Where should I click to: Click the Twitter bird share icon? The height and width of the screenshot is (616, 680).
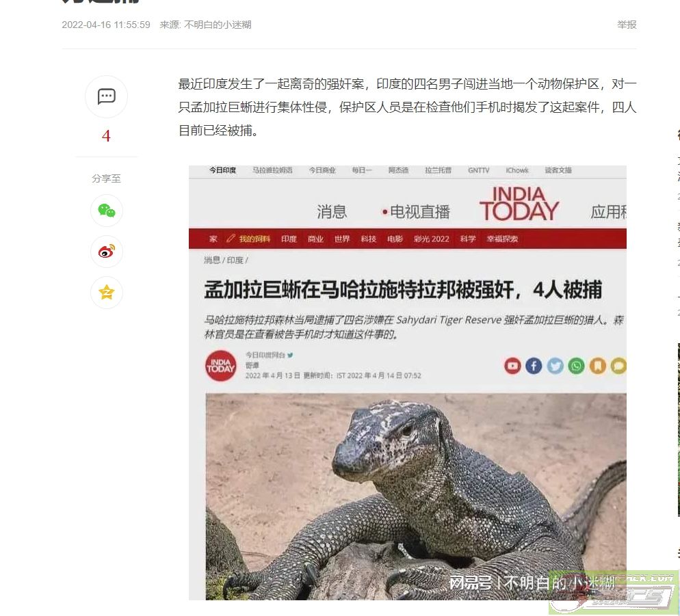[x=555, y=366]
